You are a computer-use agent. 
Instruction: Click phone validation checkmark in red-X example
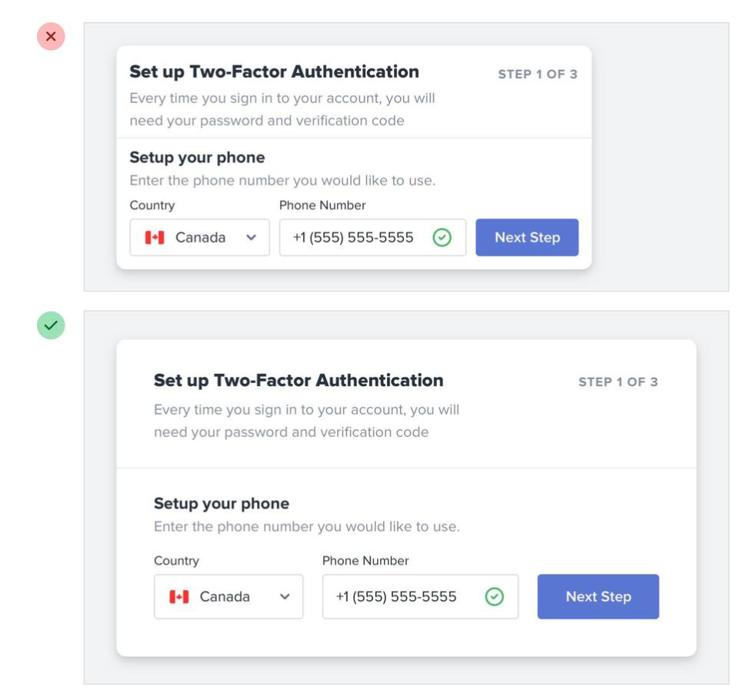point(442,238)
